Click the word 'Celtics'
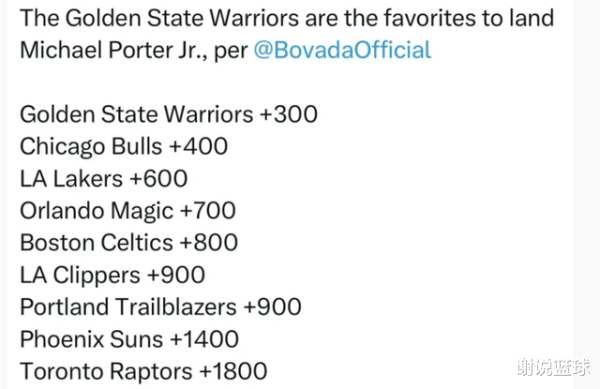600x389 pixels. point(137,243)
